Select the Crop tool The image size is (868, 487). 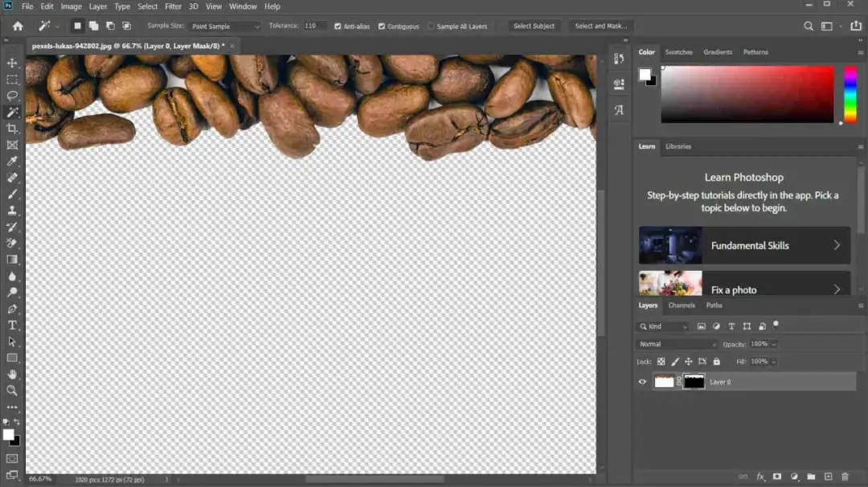click(x=11, y=129)
